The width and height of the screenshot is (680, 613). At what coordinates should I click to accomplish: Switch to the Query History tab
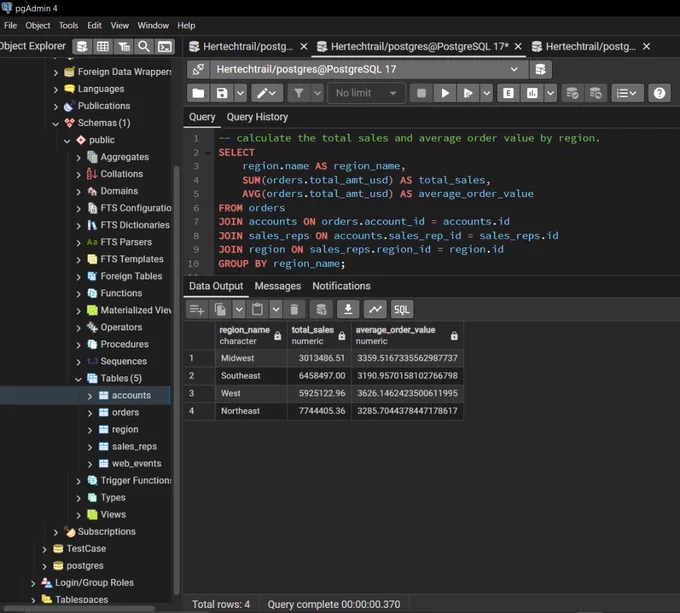pyautogui.click(x=257, y=117)
